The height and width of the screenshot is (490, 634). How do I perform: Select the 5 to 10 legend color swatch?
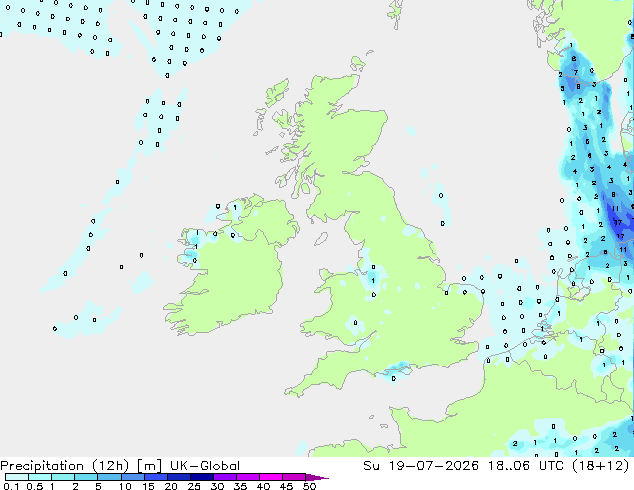point(109,477)
